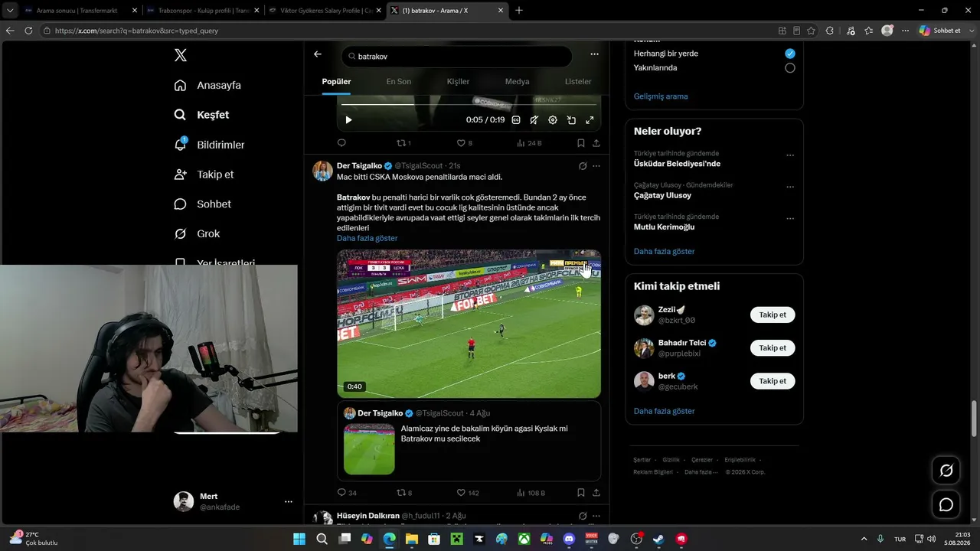
Task: Go to the X home logo
Action: click(x=180, y=55)
